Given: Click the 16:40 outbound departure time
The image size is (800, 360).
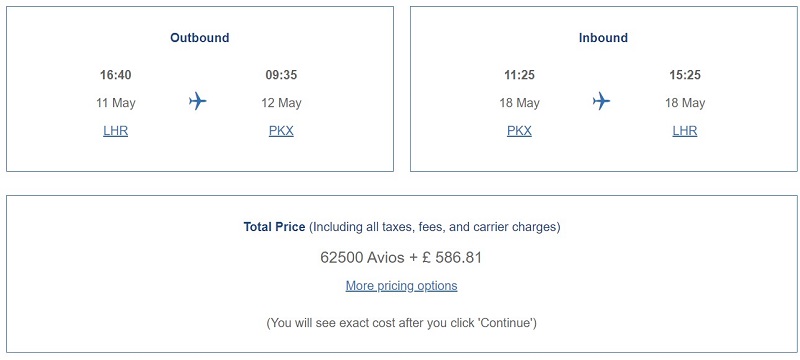Looking at the screenshot, I should (115, 75).
